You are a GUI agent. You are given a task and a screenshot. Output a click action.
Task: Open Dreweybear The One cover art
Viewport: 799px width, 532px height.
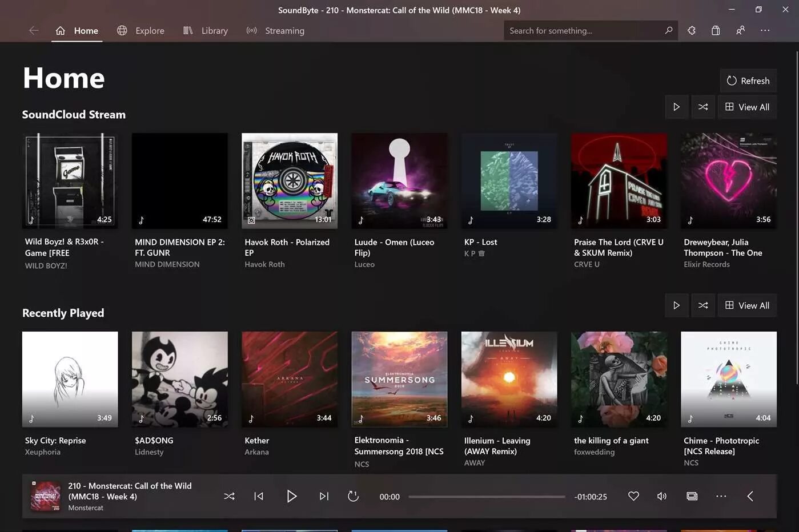point(729,181)
